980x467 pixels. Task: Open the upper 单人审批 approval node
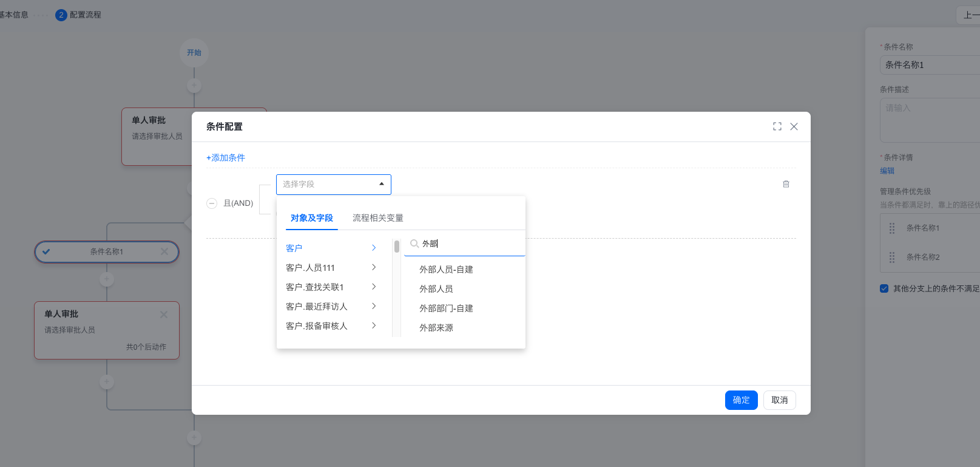[157, 137]
